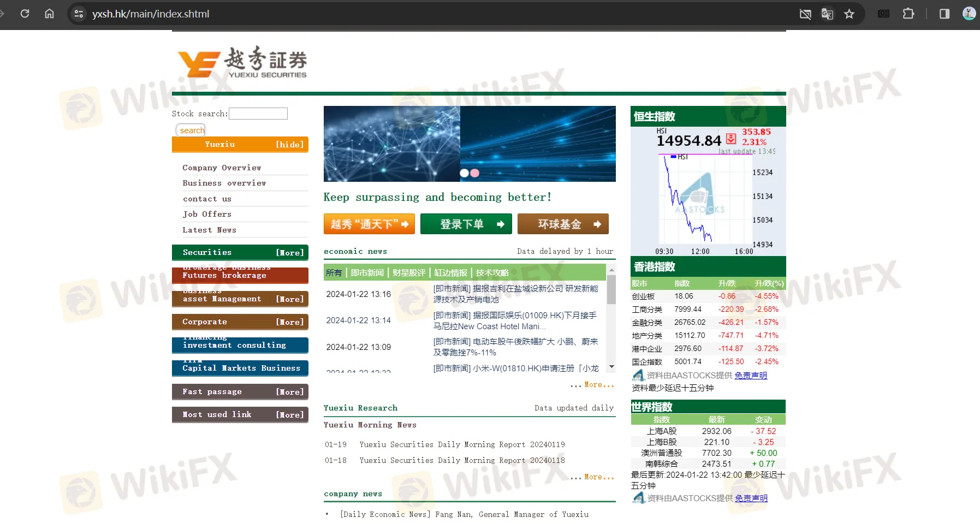Expand the Corporate section via [More]
980x523 pixels.
coord(290,322)
